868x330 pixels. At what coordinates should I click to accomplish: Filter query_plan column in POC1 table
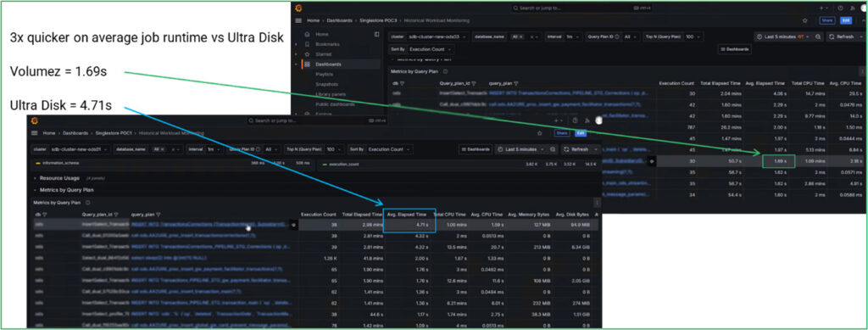click(158, 215)
